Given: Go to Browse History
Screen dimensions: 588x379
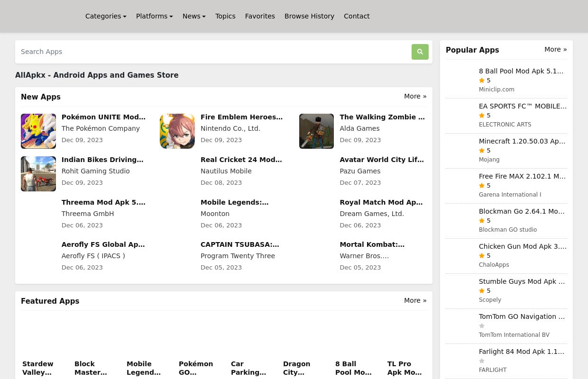Looking at the screenshot, I should click(x=309, y=16).
